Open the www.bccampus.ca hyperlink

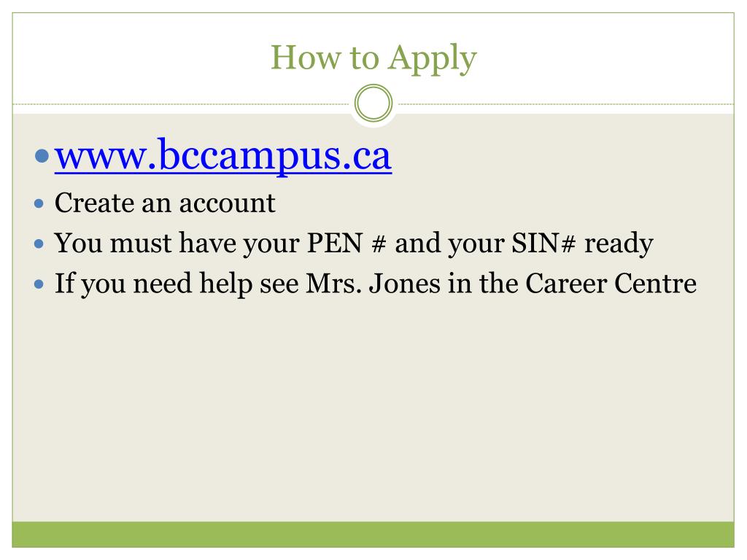pyautogui.click(x=223, y=156)
